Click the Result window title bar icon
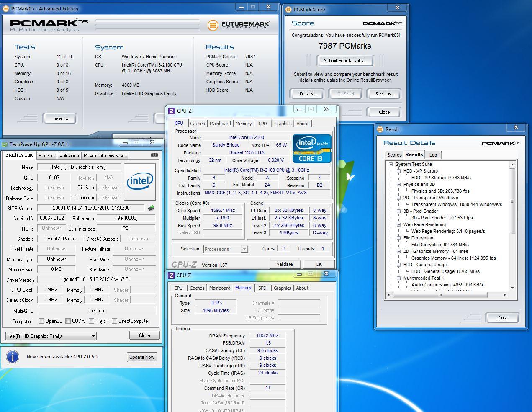This screenshot has height=412, width=532. click(x=380, y=129)
